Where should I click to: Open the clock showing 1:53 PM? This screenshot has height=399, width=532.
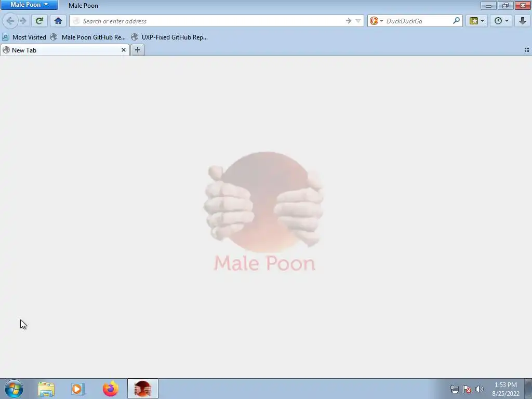pyautogui.click(x=506, y=389)
